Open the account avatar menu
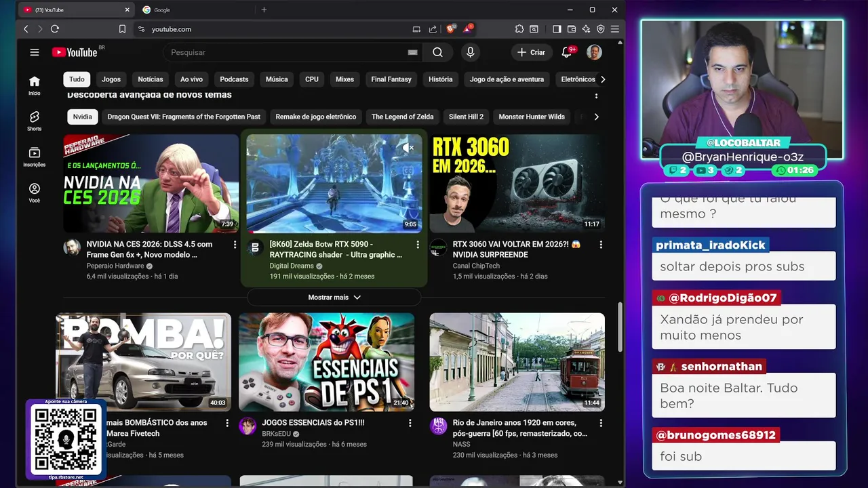The height and width of the screenshot is (488, 868). (x=594, y=52)
